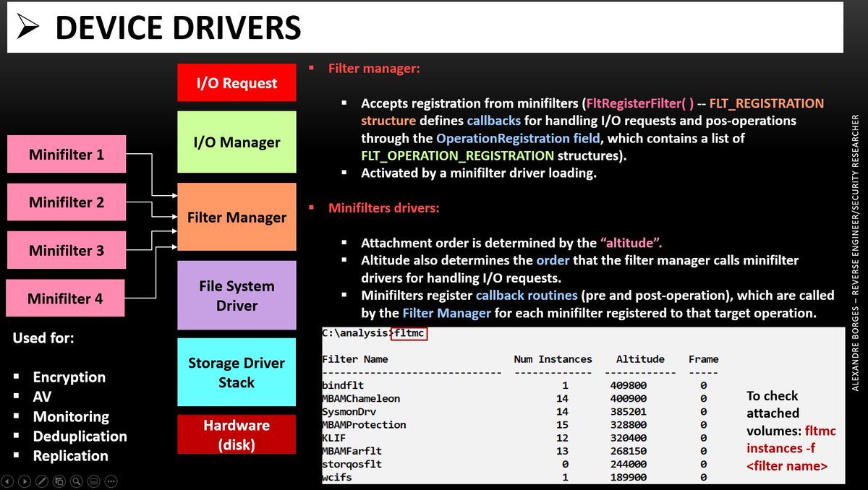Click the 'Filter manager:' heading
The height and width of the screenshot is (490, 868).
pos(374,69)
